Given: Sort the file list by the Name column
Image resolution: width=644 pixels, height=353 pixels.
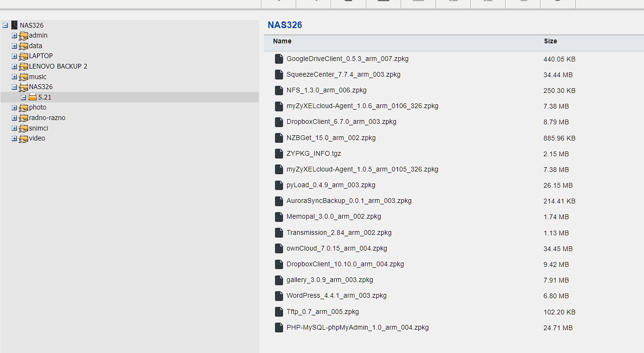Looking at the screenshot, I should click(282, 41).
